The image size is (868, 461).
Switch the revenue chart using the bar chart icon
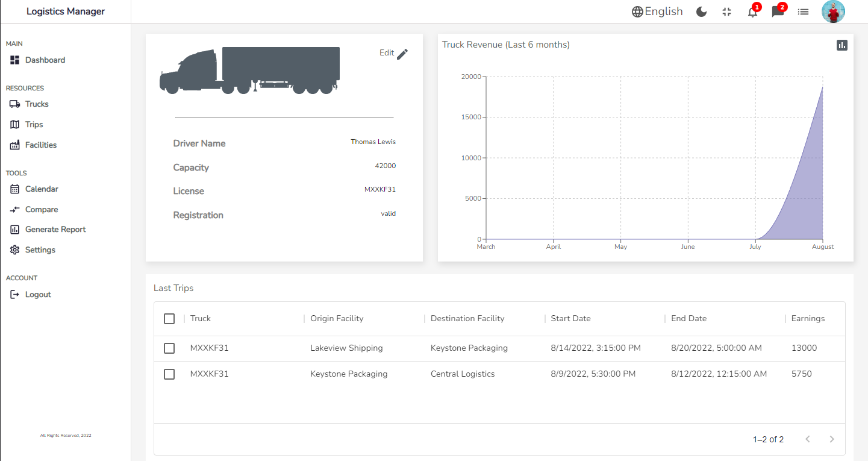pos(841,45)
